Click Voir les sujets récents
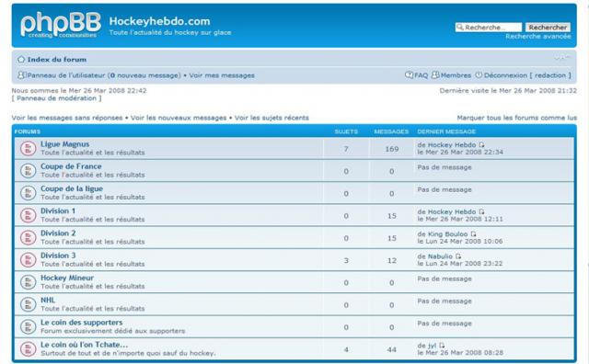589x364 pixels. [271, 118]
